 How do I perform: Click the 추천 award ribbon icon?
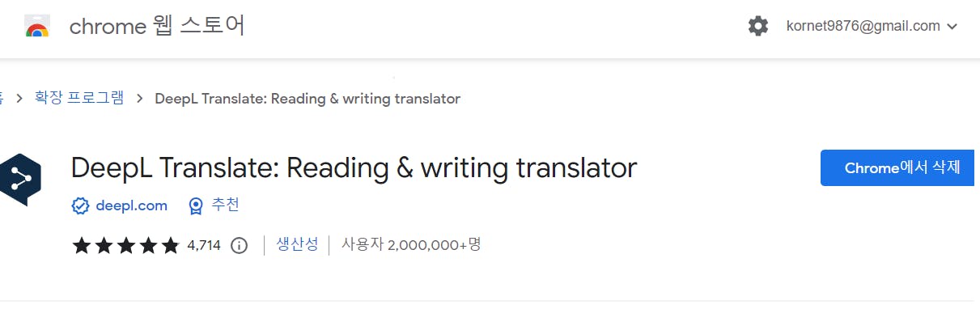pyautogui.click(x=195, y=205)
